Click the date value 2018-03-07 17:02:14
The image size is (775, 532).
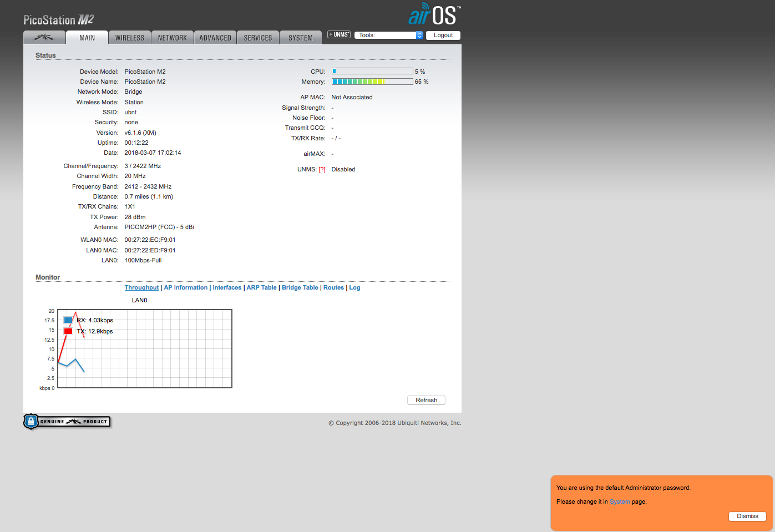153,153
